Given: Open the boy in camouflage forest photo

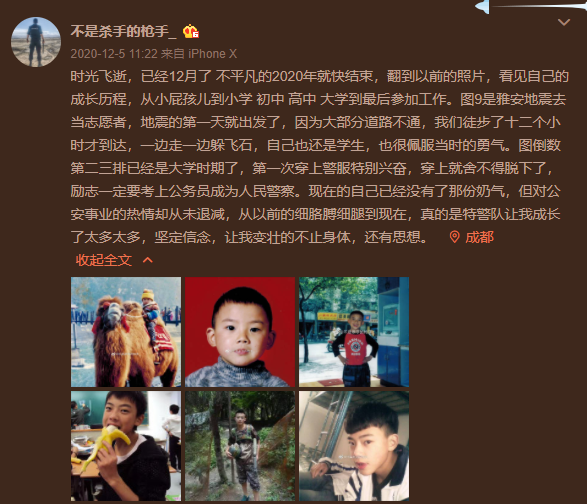Looking at the screenshot, I should click(x=240, y=446).
